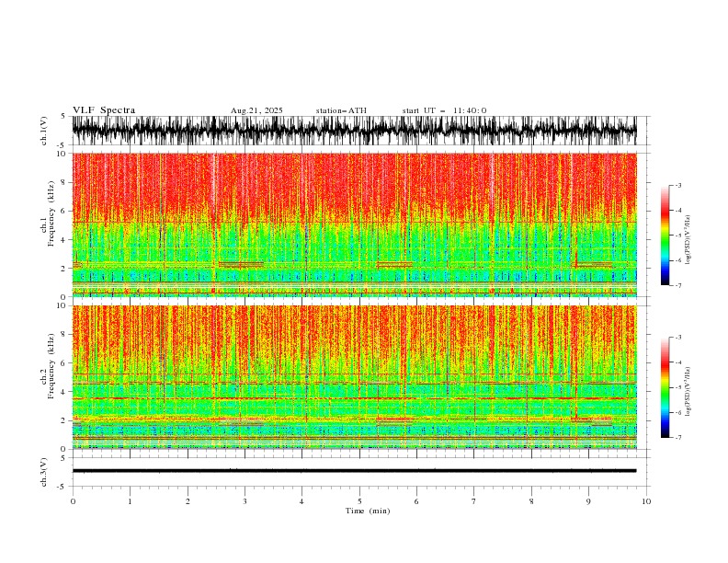Click the ch.2 'Frequency (kHz)' axis label
The width and height of the screenshot is (728, 563).
pos(52,365)
